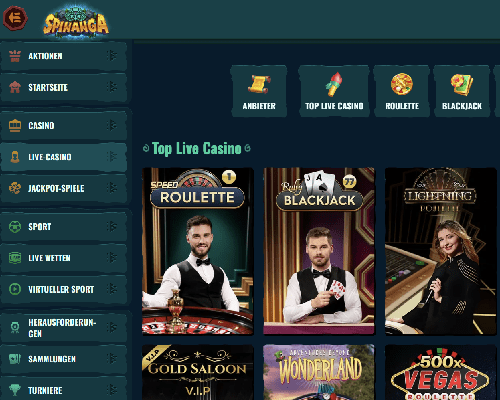Viewport: 500px width, 400px height.
Task: Expand the Jackpot-Spiele arrow
Action: [x=112, y=188]
